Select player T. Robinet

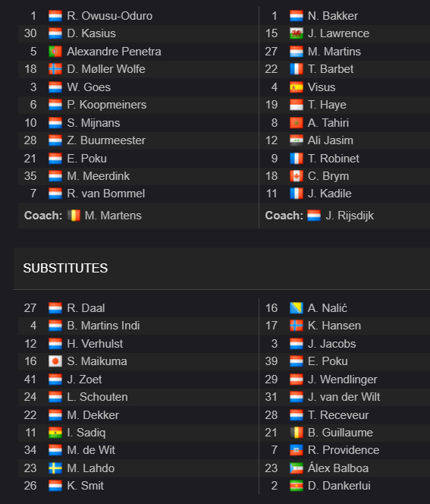[x=334, y=159]
